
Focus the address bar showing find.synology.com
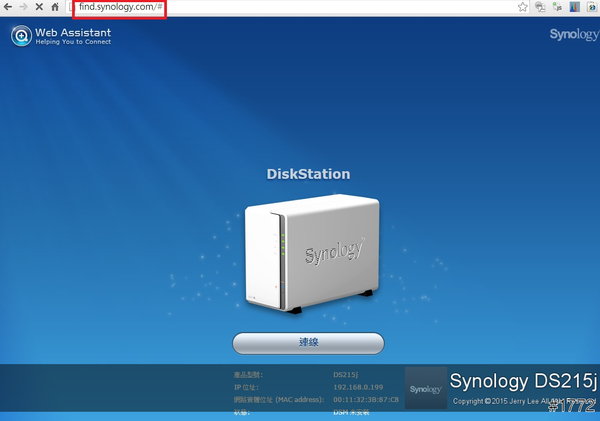tap(295, 7)
